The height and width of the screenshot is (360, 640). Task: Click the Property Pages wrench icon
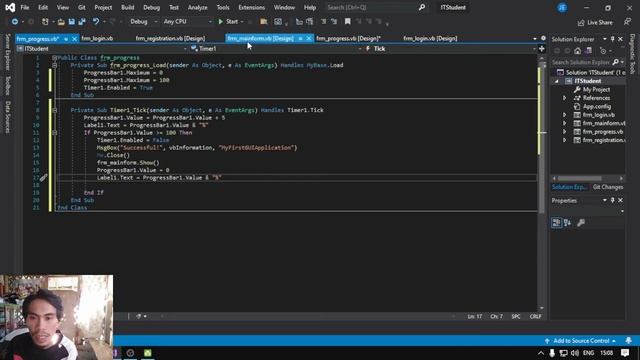581,222
